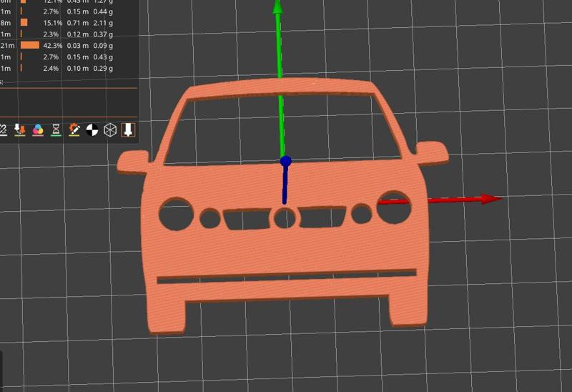Toggle tool marker nozzle icon

click(x=128, y=129)
